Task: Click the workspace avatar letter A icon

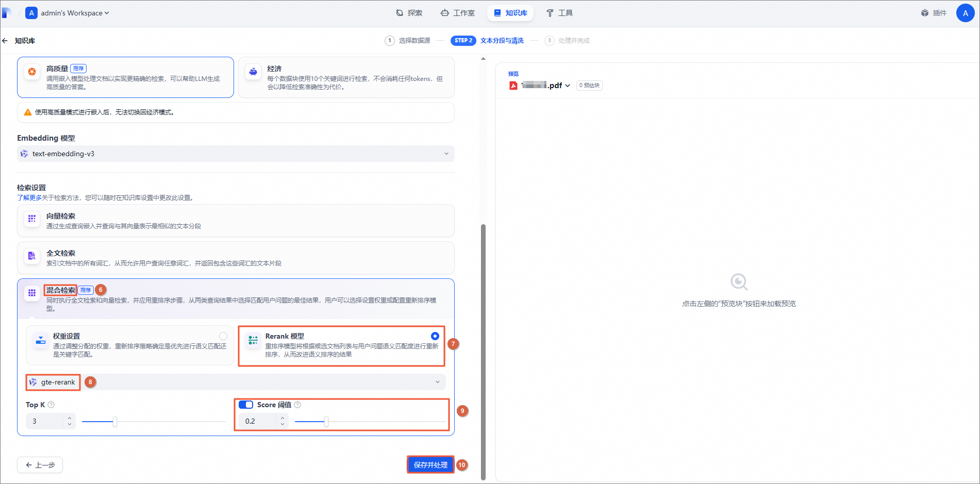Action: [31, 13]
